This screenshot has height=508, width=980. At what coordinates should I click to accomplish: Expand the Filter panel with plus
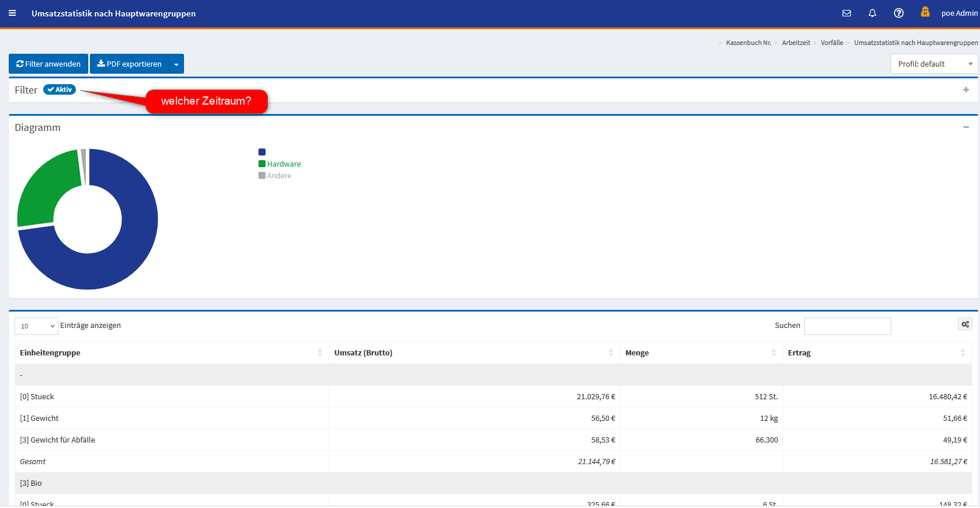(x=966, y=89)
